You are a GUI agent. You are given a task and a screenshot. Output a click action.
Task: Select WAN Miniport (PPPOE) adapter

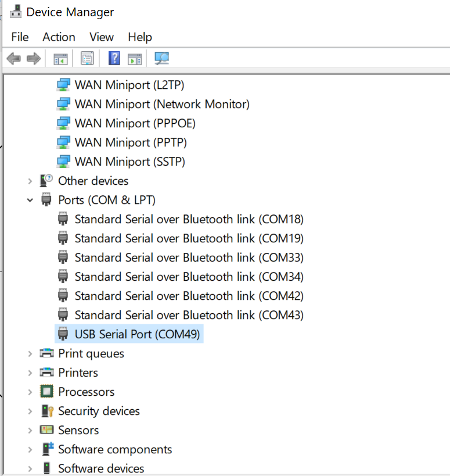tap(126, 123)
